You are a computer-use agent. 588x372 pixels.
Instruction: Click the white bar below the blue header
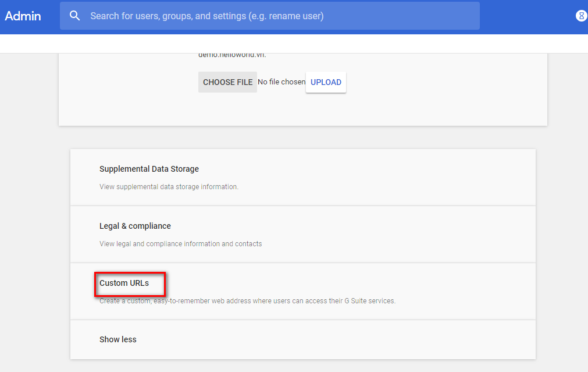tap(291, 44)
